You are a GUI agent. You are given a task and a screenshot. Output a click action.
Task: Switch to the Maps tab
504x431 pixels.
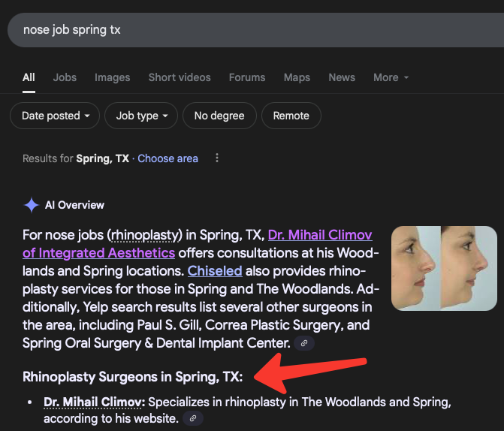[x=297, y=77]
